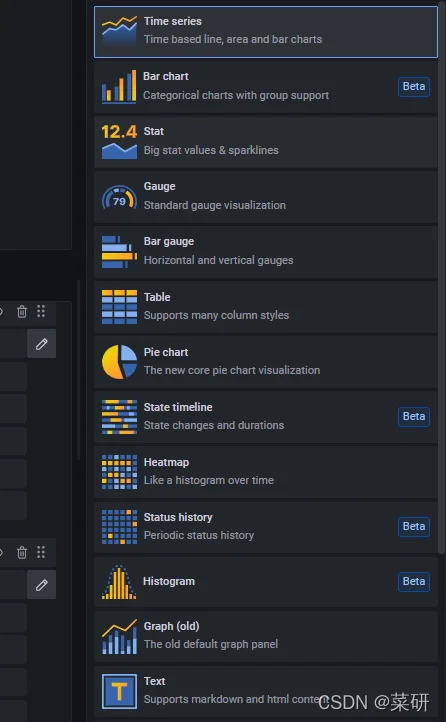Select the Time series visualization icon

tap(119, 30)
